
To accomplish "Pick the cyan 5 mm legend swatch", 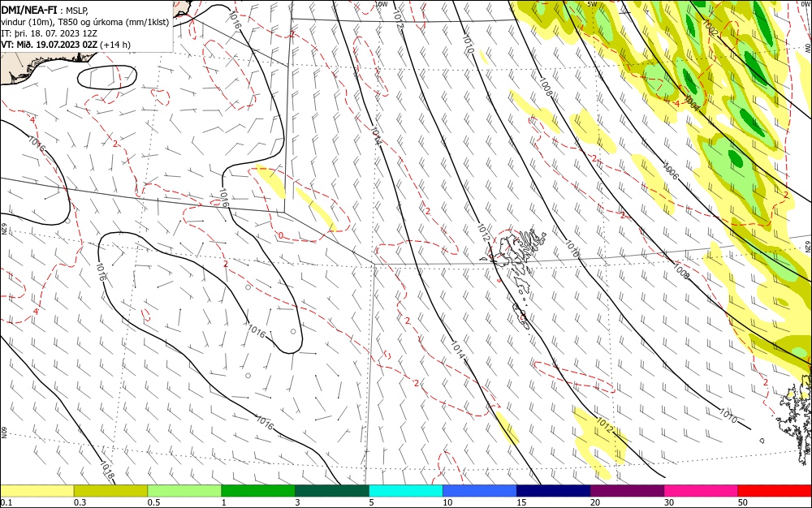I will click(x=406, y=491).
